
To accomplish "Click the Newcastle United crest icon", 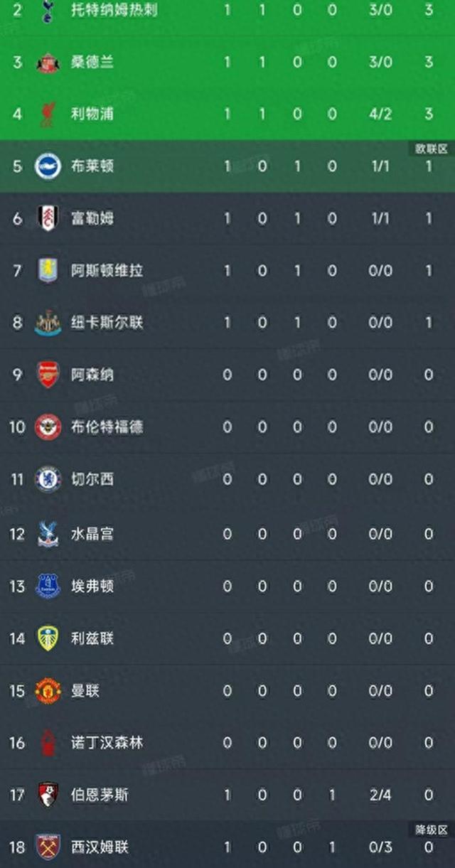I will (x=48, y=323).
